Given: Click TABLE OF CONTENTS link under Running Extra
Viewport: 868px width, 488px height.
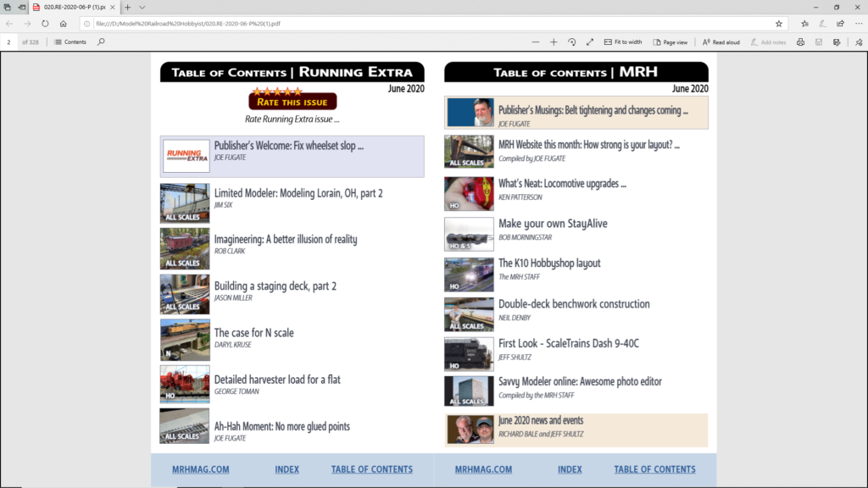Looking at the screenshot, I should pos(372,469).
